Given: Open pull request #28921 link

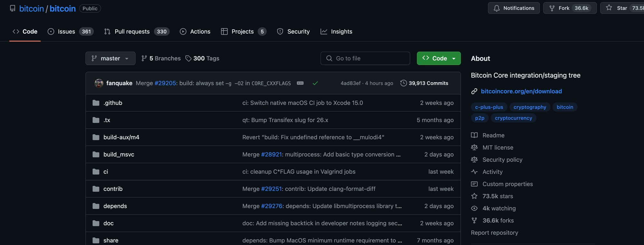Looking at the screenshot, I should coord(271,154).
